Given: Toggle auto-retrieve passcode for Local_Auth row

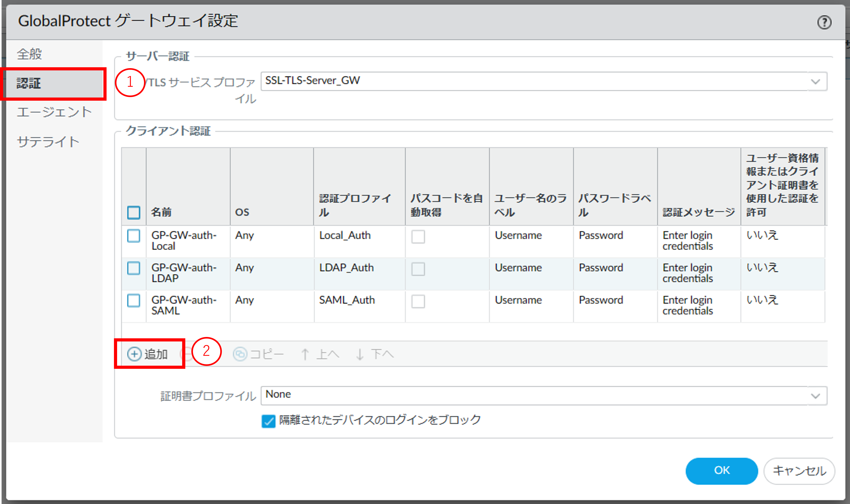Looking at the screenshot, I should 418,236.
